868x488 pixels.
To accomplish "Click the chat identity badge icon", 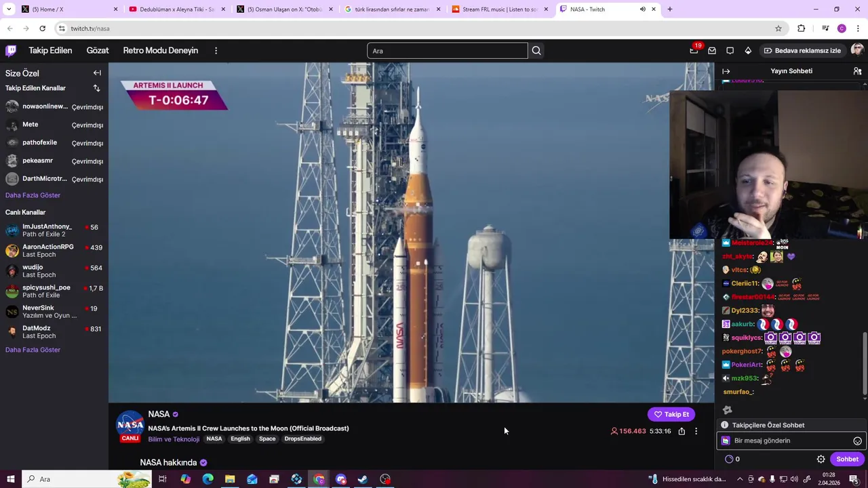I will 726,441.
